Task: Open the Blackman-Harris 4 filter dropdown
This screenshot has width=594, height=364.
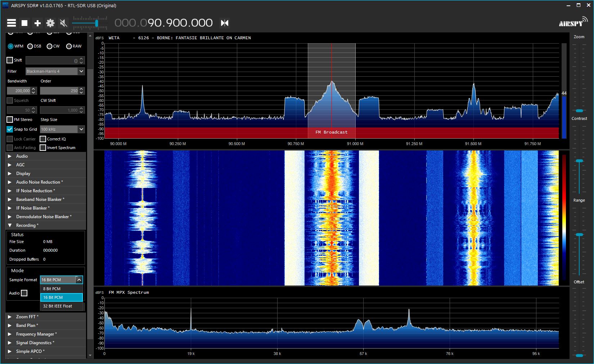Action: coord(55,71)
